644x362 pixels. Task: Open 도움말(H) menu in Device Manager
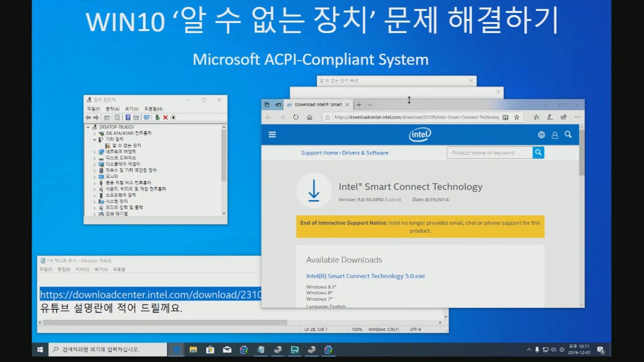point(153,109)
